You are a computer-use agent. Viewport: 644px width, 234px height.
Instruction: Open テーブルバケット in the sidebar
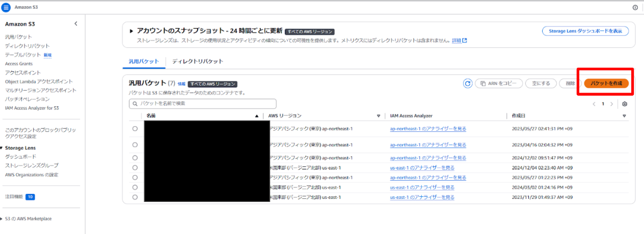click(x=23, y=54)
